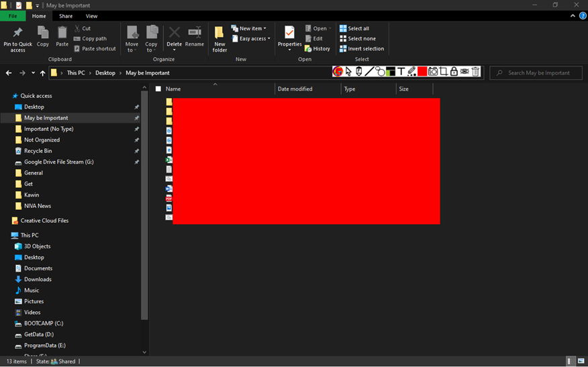This screenshot has width=588, height=367.
Task: Collapse the Quick access tree
Action: [x=7, y=96]
